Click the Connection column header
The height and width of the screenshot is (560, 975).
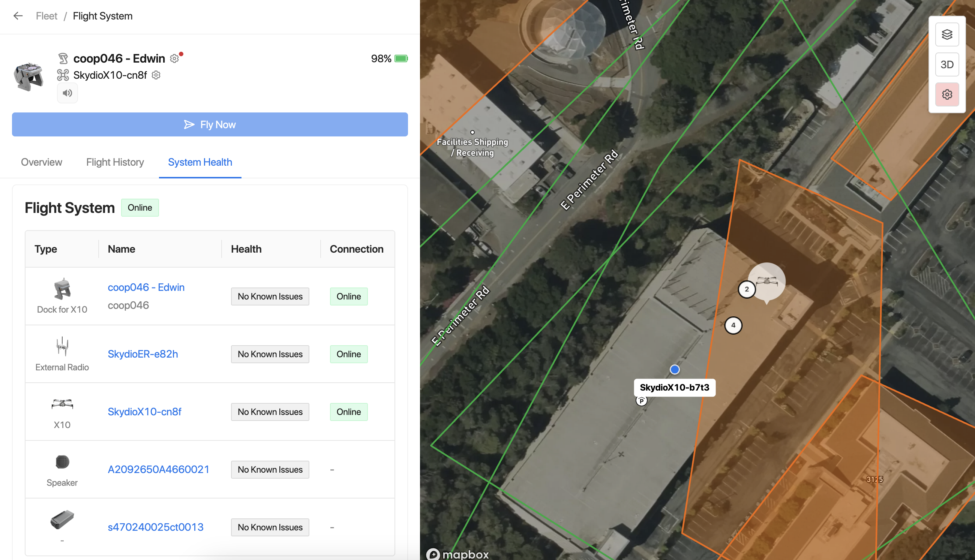[x=357, y=249]
